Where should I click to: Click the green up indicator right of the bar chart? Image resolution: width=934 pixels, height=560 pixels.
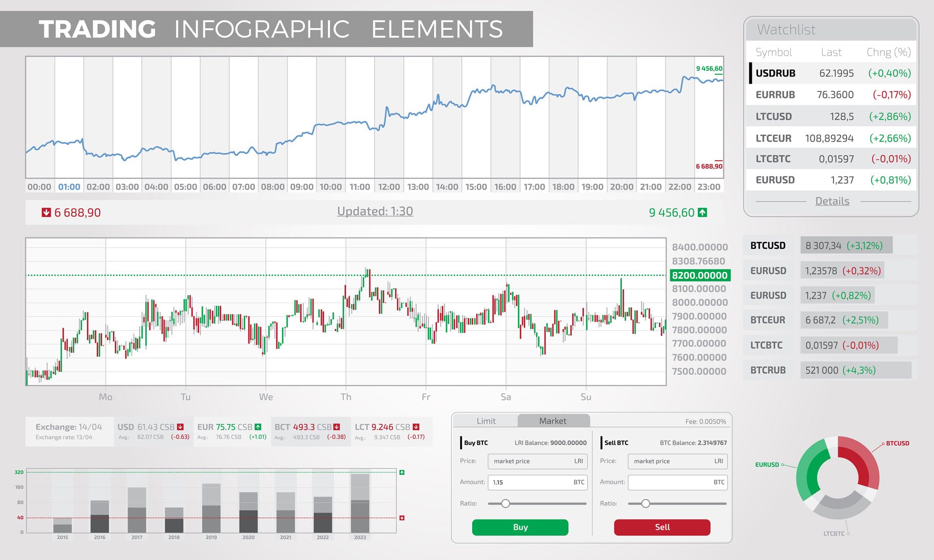402,473
